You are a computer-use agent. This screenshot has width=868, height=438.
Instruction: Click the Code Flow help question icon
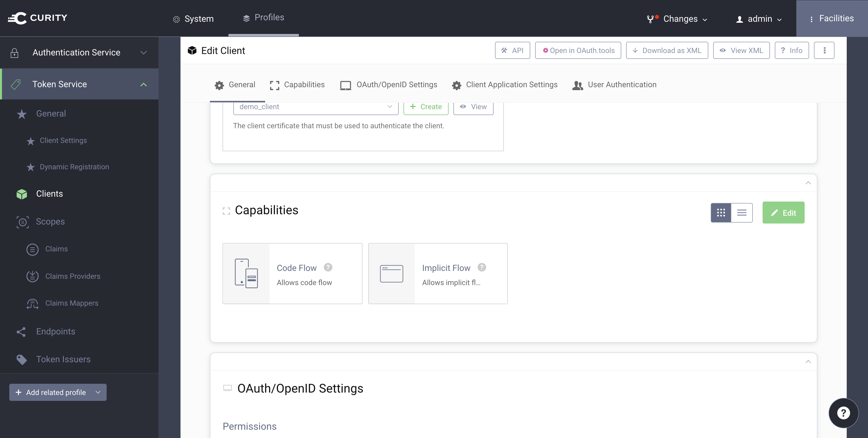point(328,267)
